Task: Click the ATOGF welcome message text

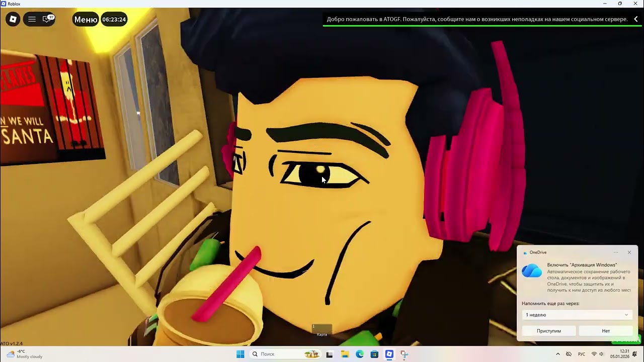Action: (477, 19)
